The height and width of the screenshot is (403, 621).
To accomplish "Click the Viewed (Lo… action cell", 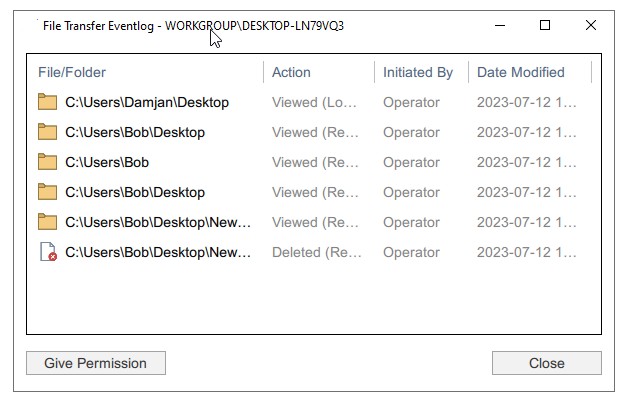I will pyautogui.click(x=315, y=102).
